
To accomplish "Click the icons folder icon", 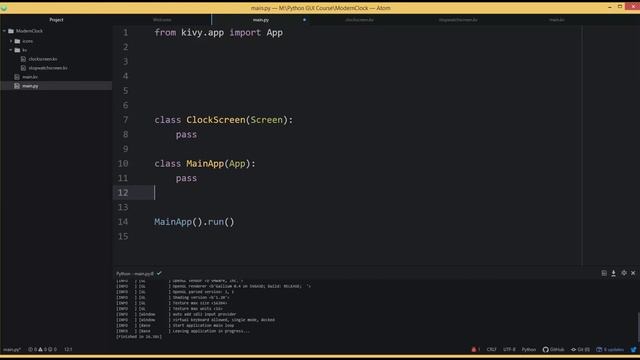I will coord(17,41).
